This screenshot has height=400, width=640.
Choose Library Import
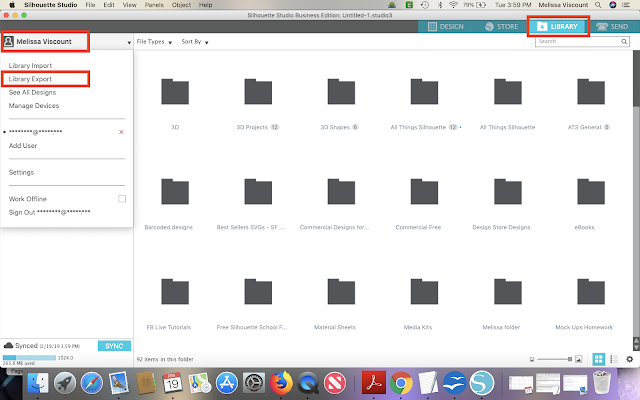pyautogui.click(x=30, y=65)
